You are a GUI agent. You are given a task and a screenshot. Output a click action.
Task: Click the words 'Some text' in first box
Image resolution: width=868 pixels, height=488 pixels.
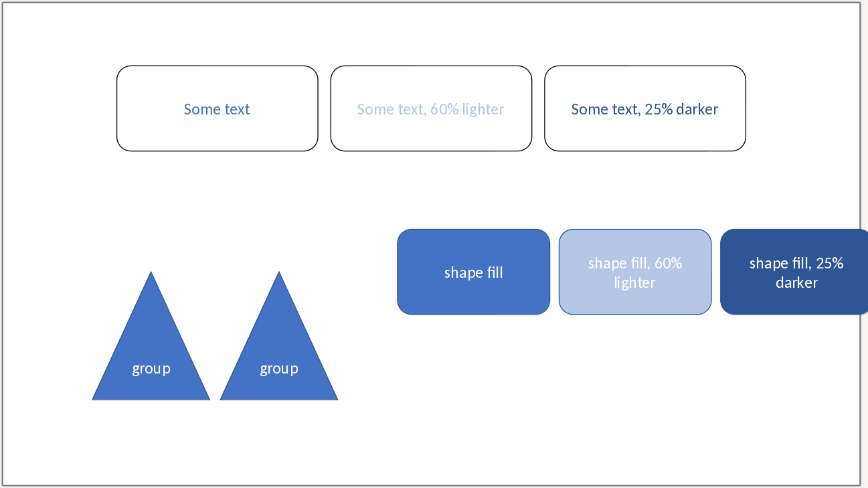[x=217, y=109]
